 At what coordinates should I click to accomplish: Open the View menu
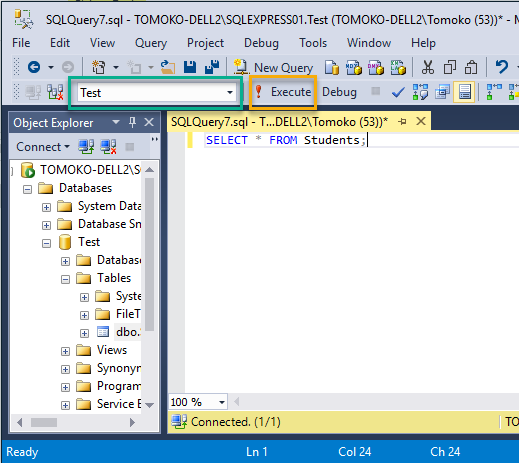pyautogui.click(x=102, y=43)
